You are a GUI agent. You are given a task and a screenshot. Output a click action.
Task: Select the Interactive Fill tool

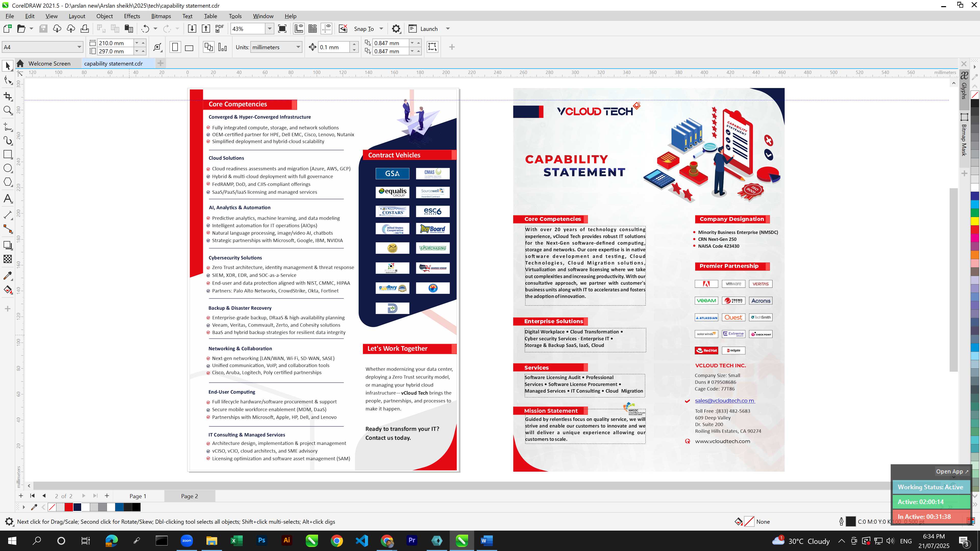(8, 290)
